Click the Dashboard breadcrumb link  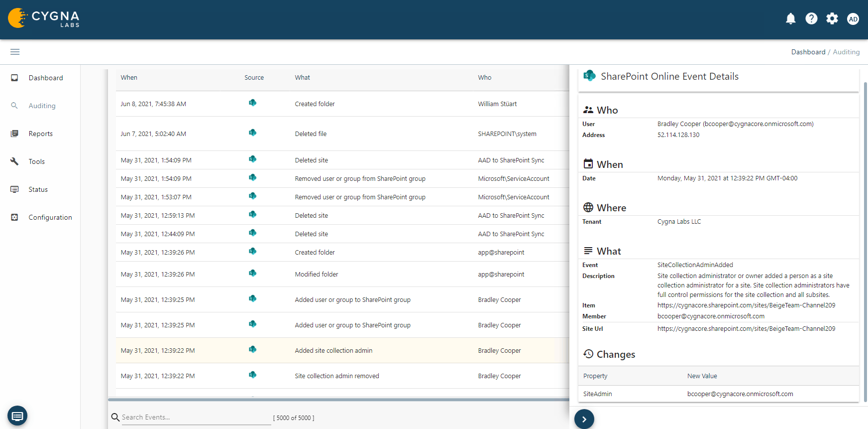(808, 52)
